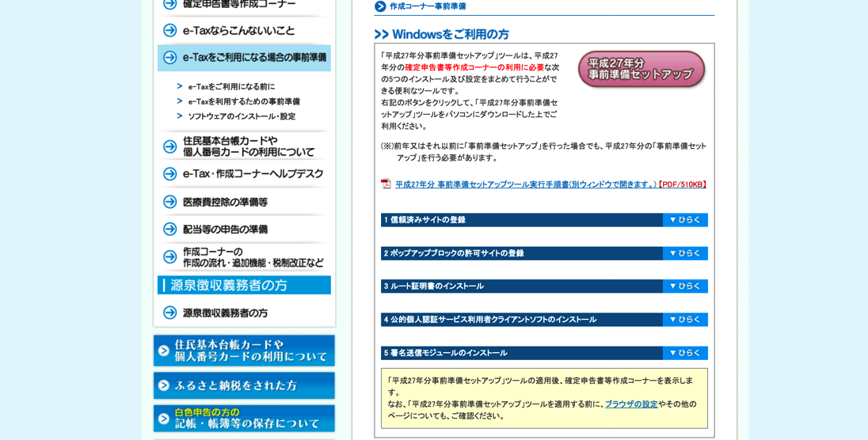Click arrow icon beside e-Tax・作成コーナーヘルプデスク

point(170,174)
